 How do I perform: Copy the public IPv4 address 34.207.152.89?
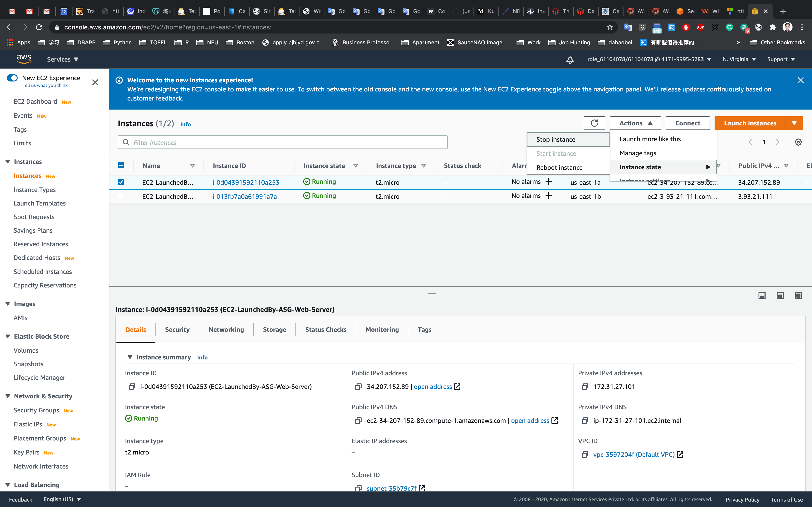(358, 387)
